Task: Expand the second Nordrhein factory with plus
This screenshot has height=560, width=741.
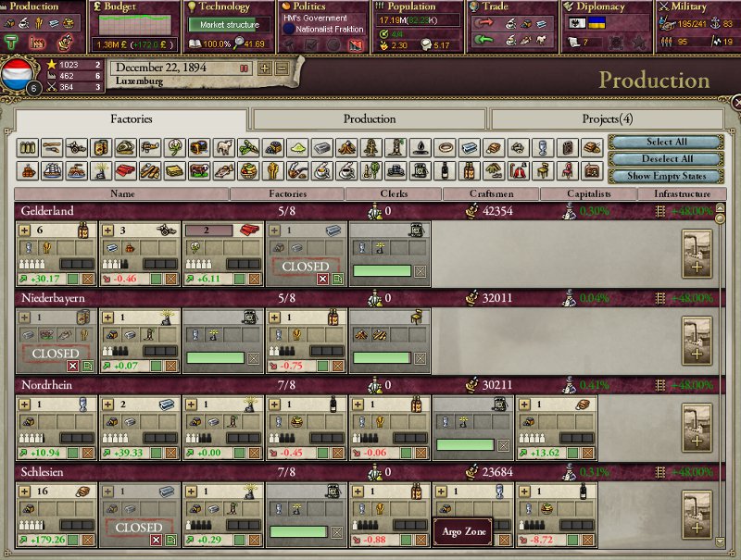Action: (108, 404)
